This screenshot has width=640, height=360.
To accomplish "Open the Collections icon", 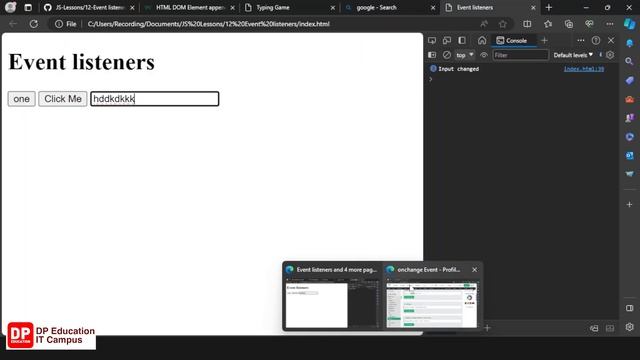I will 569,24.
